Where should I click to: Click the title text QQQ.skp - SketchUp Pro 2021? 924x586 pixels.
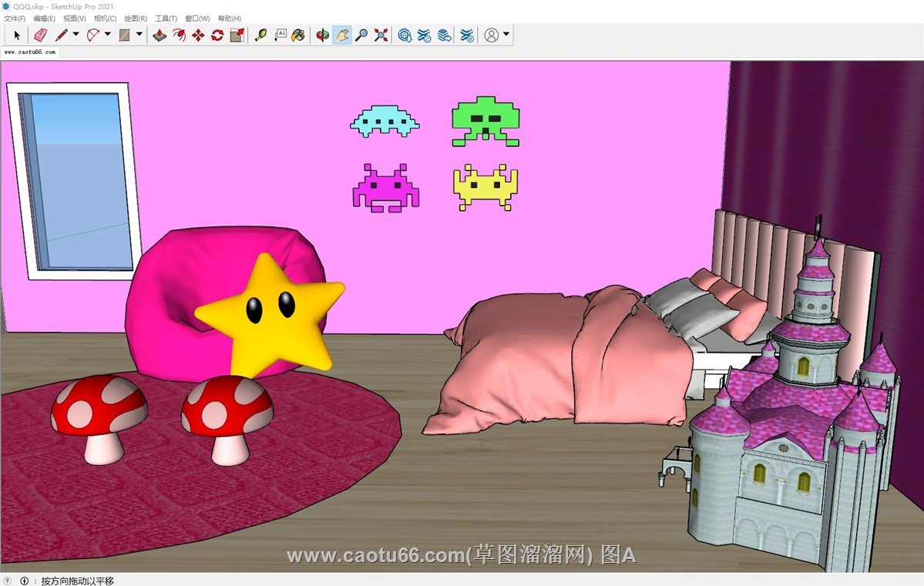(63, 6)
